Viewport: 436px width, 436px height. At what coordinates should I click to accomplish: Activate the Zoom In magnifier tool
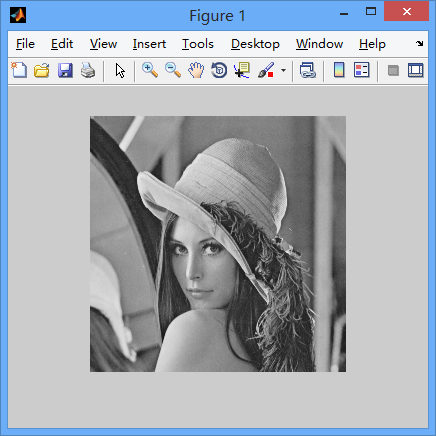(150, 70)
